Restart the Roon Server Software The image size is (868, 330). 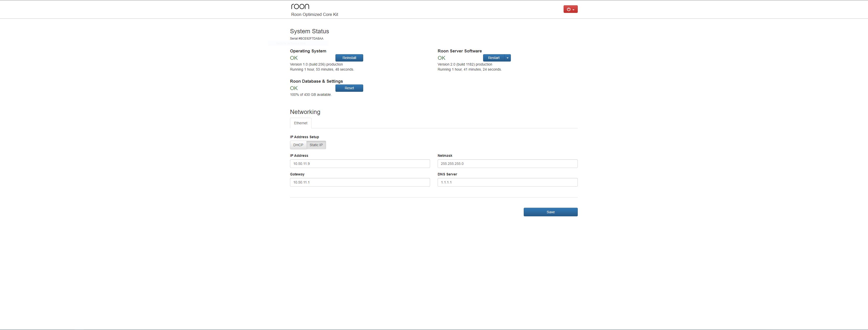click(x=494, y=58)
